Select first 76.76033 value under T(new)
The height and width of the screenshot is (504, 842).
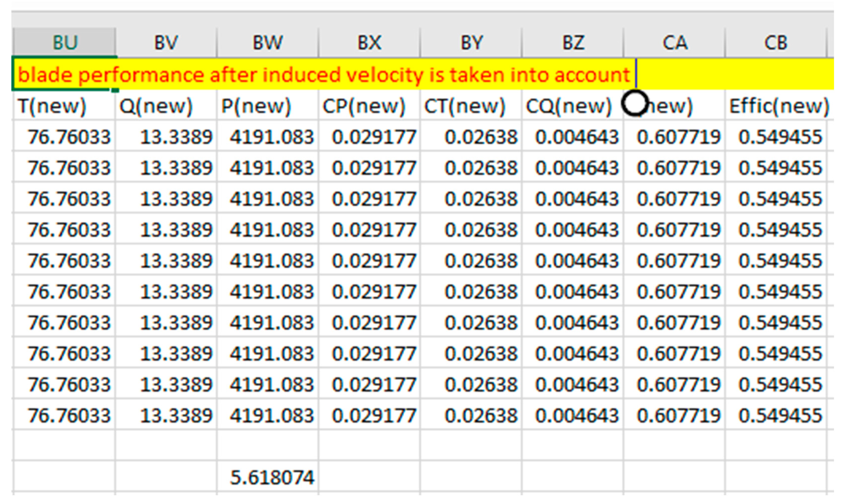coord(69,137)
